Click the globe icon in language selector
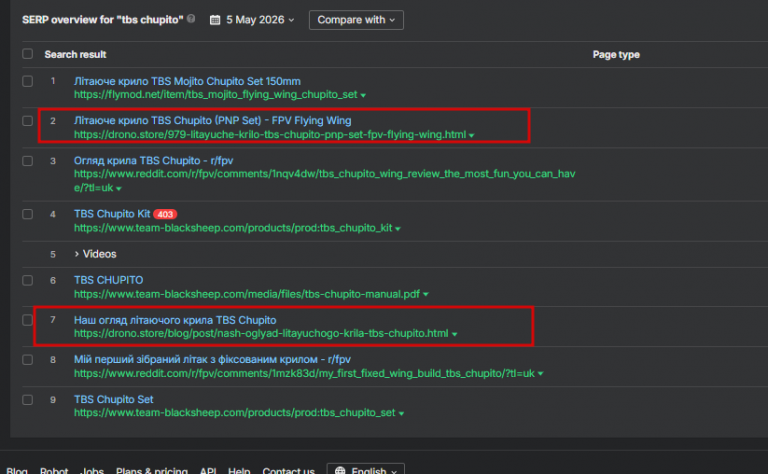 point(340,471)
